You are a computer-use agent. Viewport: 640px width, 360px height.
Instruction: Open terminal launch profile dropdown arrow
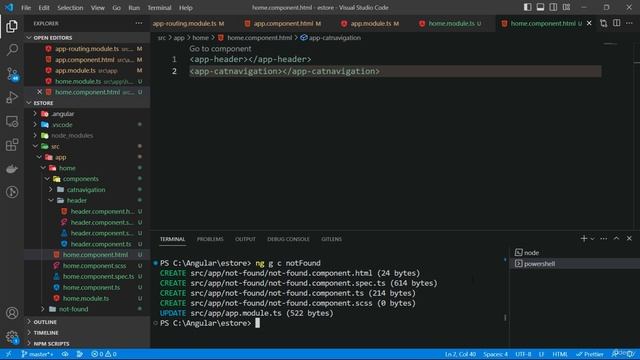point(592,239)
